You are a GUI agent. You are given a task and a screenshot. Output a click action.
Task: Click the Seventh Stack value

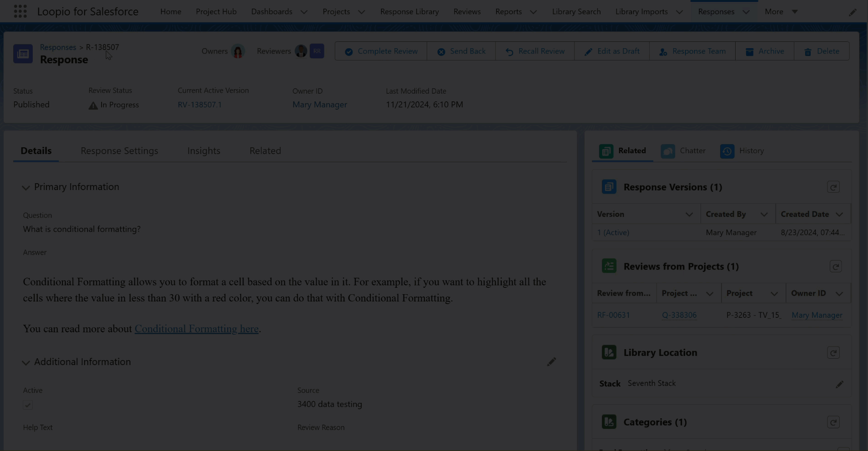[651, 383]
